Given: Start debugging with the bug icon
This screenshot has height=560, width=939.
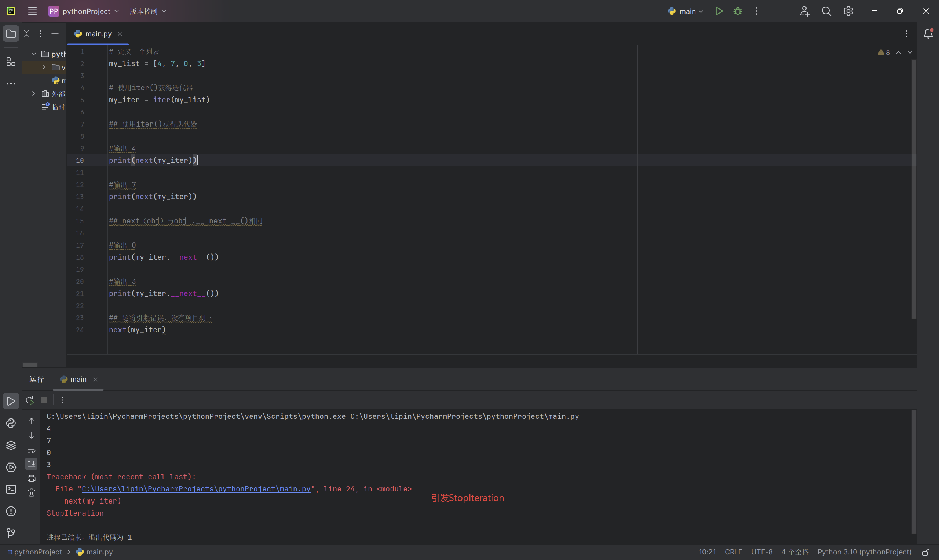Looking at the screenshot, I should coord(738,11).
